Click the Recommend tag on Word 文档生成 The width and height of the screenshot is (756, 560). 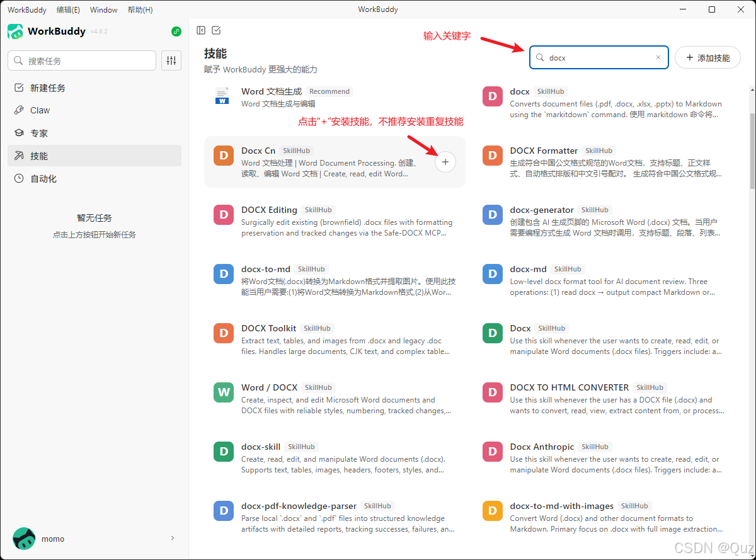(x=329, y=91)
